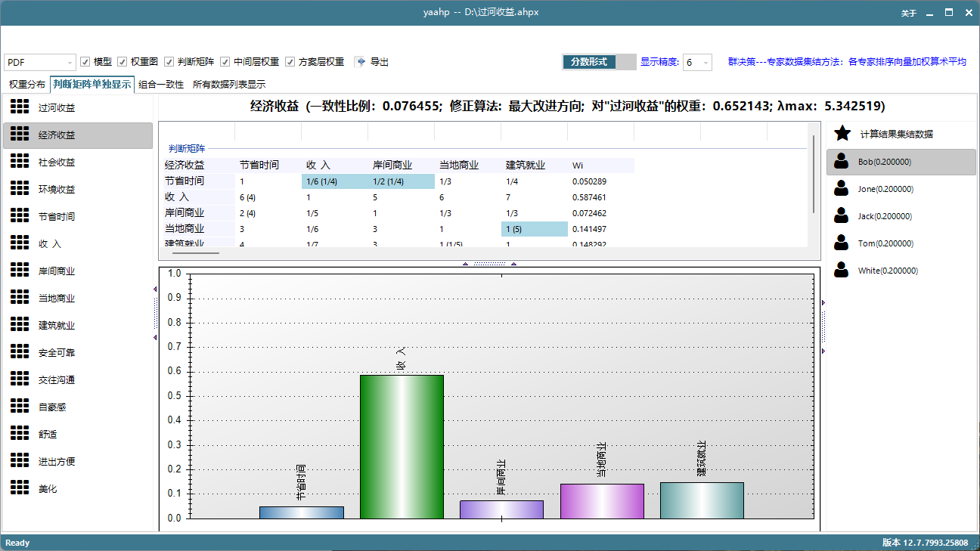The width and height of the screenshot is (980, 551).
Task: Click the 分数形式 button
Action: [x=588, y=62]
